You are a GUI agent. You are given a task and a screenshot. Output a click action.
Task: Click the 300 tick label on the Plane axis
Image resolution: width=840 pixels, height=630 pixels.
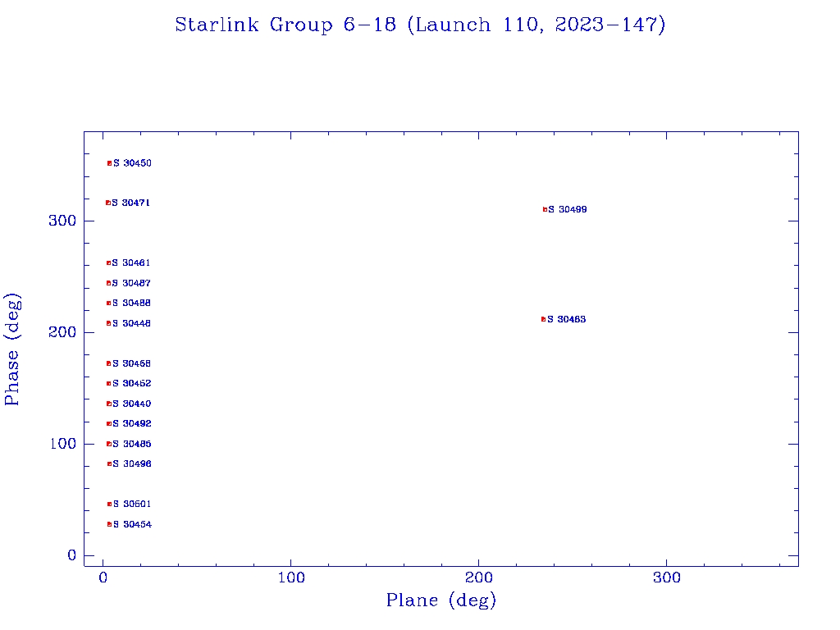(667, 578)
